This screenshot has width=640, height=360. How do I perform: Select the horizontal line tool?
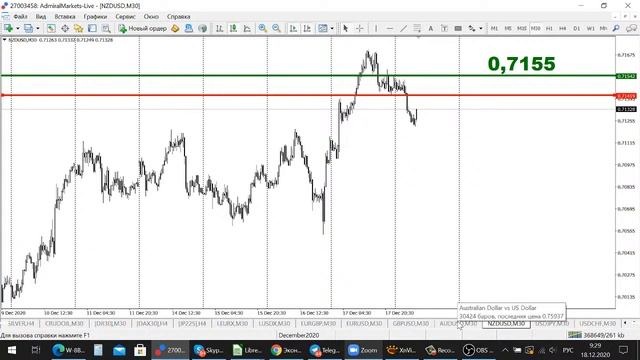[x=389, y=28]
